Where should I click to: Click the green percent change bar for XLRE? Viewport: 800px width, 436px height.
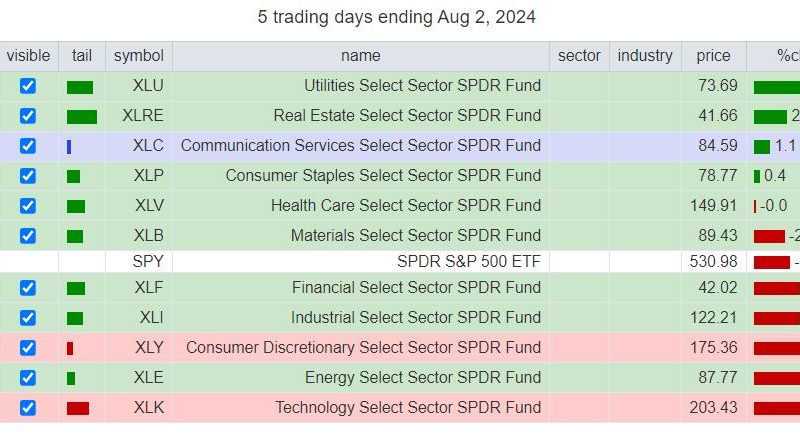[x=770, y=117]
